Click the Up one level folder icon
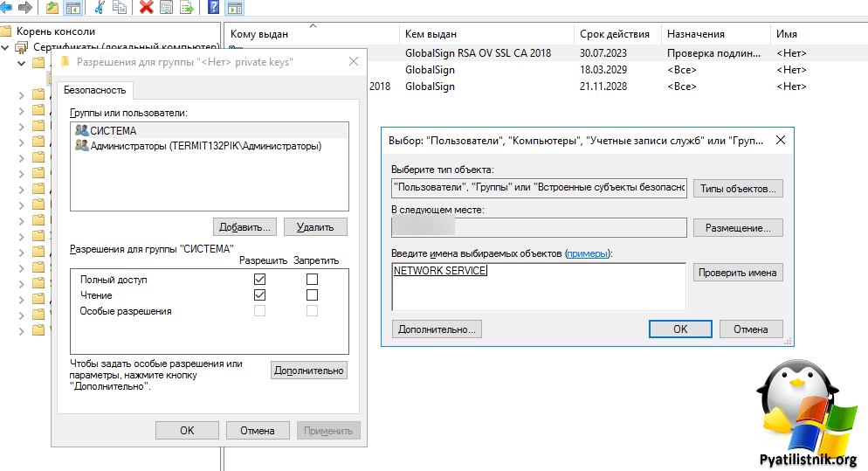 coord(52,8)
